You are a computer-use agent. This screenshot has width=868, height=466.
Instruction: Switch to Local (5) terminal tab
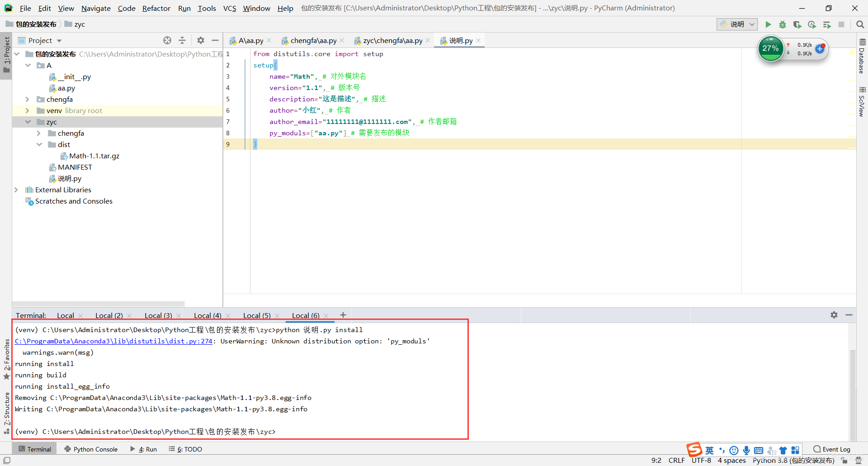[257, 315]
